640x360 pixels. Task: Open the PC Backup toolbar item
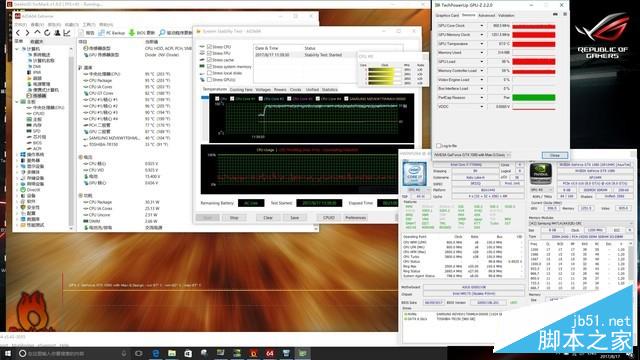click(111, 33)
